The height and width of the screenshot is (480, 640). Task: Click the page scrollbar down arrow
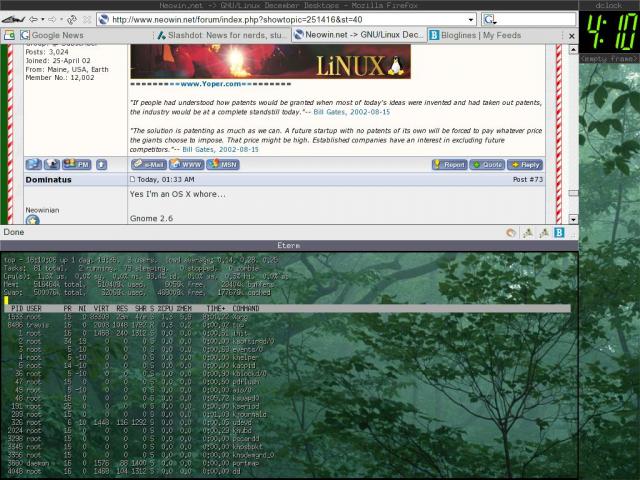coord(573,219)
